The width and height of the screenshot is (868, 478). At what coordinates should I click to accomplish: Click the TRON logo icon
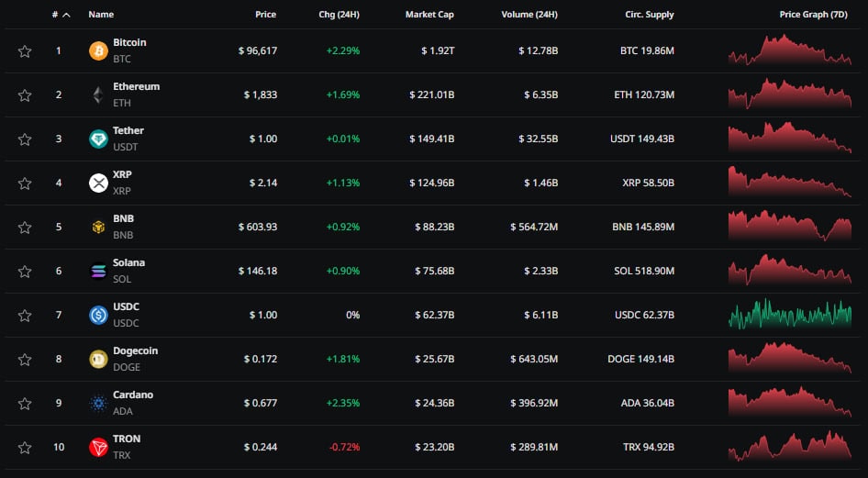(x=98, y=447)
